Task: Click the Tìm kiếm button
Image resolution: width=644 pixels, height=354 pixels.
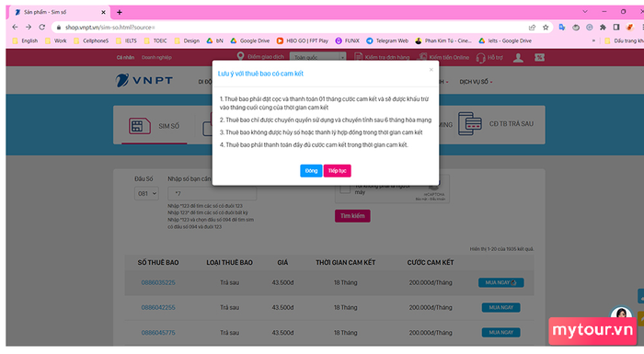Action: point(352,216)
